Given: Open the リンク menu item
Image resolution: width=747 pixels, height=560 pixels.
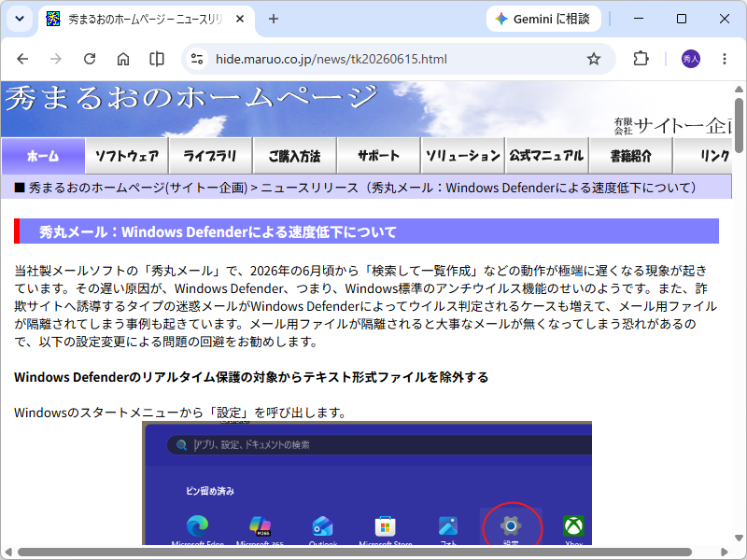Looking at the screenshot, I should point(703,156).
